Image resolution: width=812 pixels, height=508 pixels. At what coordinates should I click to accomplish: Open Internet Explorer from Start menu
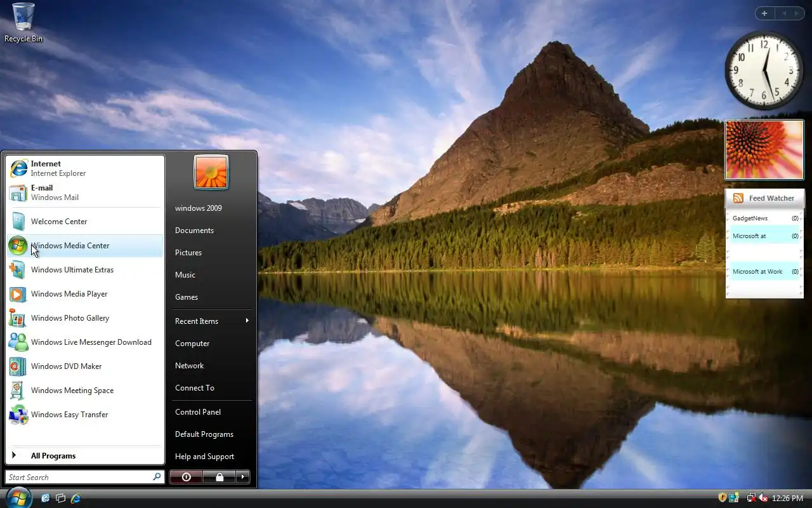tap(85, 168)
